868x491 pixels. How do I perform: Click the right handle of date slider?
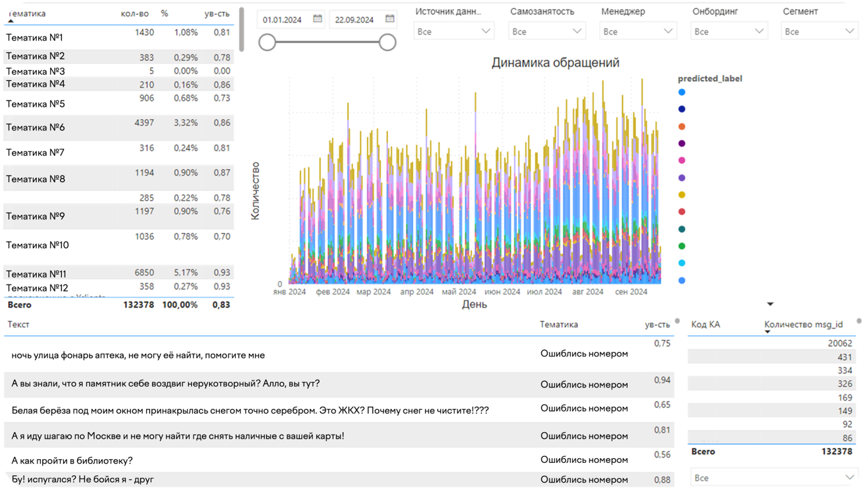(387, 42)
